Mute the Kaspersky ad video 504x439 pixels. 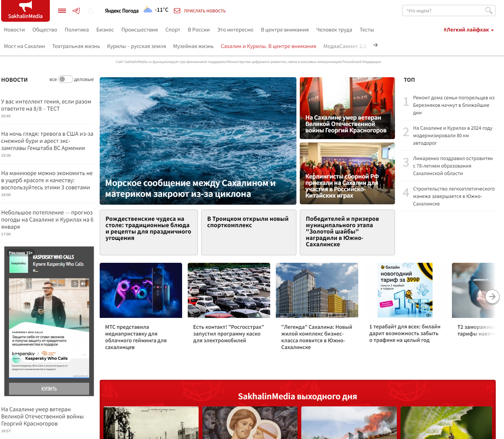(84, 283)
